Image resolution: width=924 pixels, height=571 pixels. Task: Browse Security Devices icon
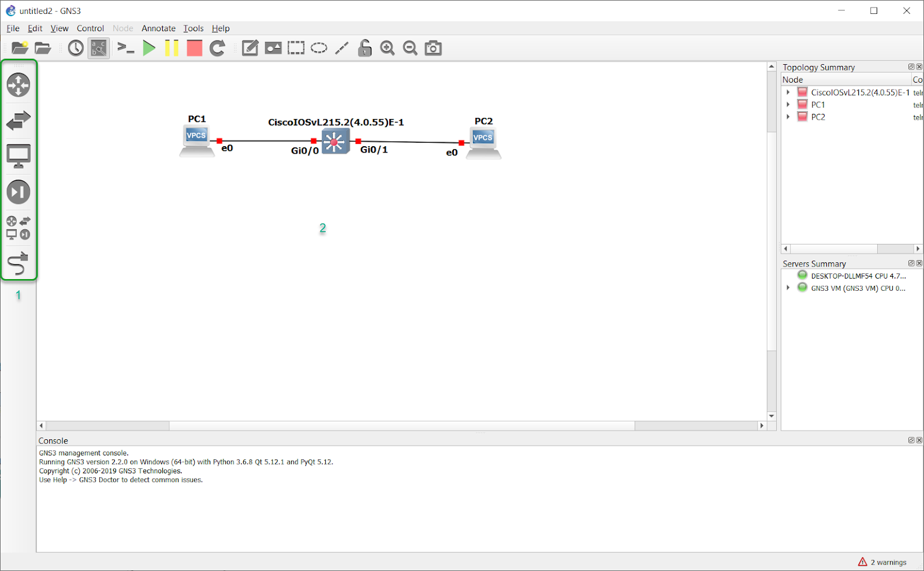18,192
